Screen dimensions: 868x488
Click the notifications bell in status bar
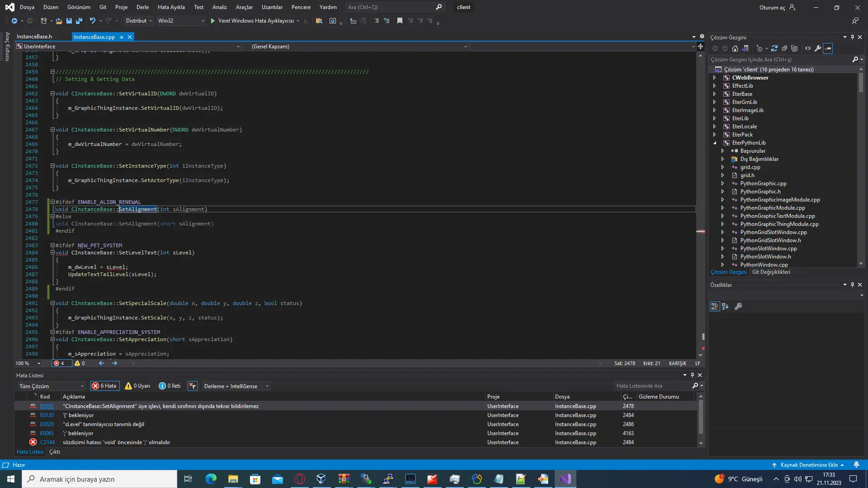[x=856, y=465]
